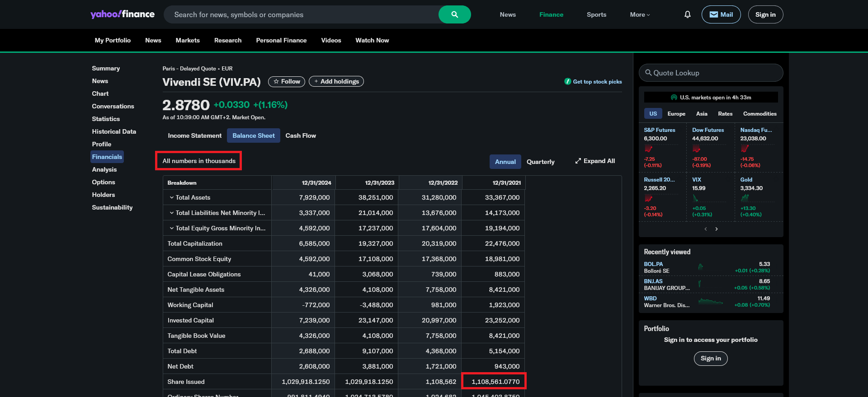Click the WBD sparkline chart
This screenshot has height=397, width=868.
coord(711,301)
